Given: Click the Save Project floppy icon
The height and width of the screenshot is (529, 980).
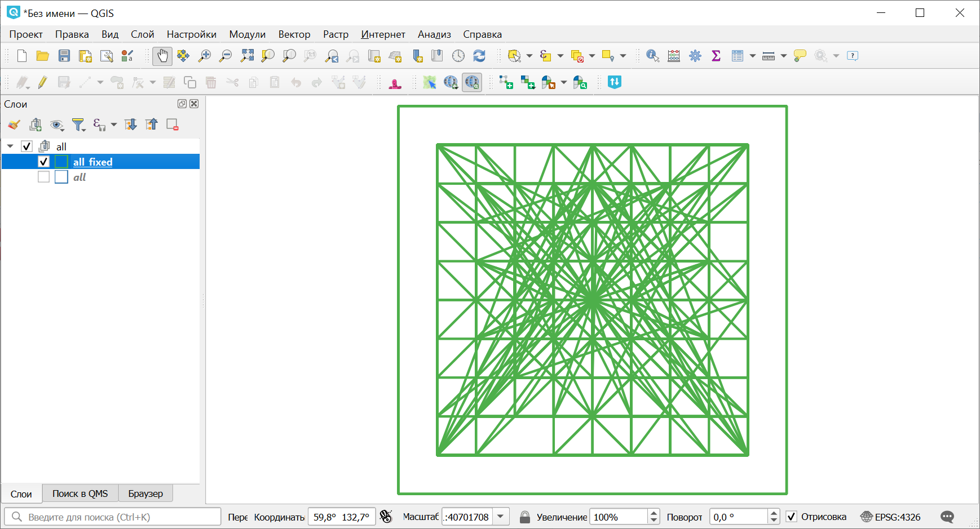Looking at the screenshot, I should pos(64,56).
